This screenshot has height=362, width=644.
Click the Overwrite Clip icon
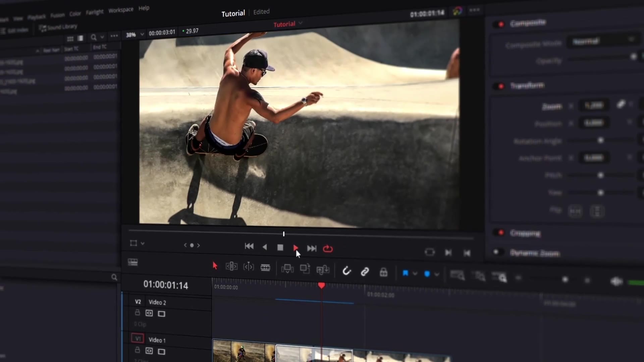[305, 269]
